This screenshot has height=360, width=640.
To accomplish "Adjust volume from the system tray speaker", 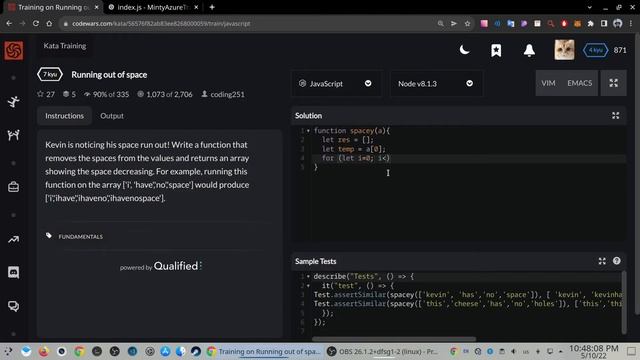I will (x=513, y=351).
